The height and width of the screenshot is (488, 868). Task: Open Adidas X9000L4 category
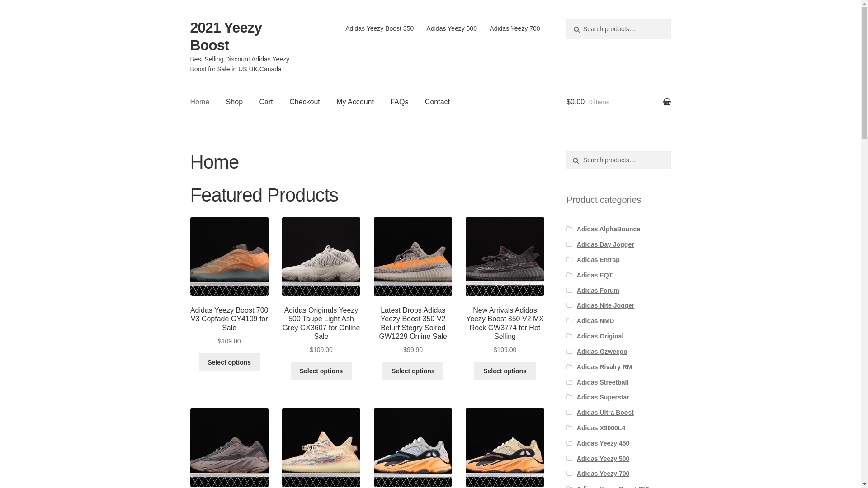coord(601,428)
